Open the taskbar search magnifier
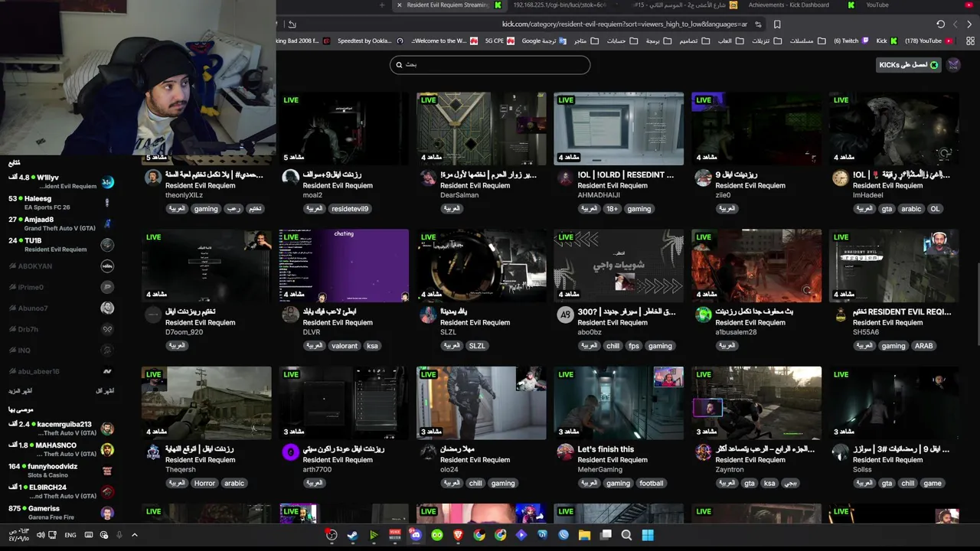 (x=626, y=535)
